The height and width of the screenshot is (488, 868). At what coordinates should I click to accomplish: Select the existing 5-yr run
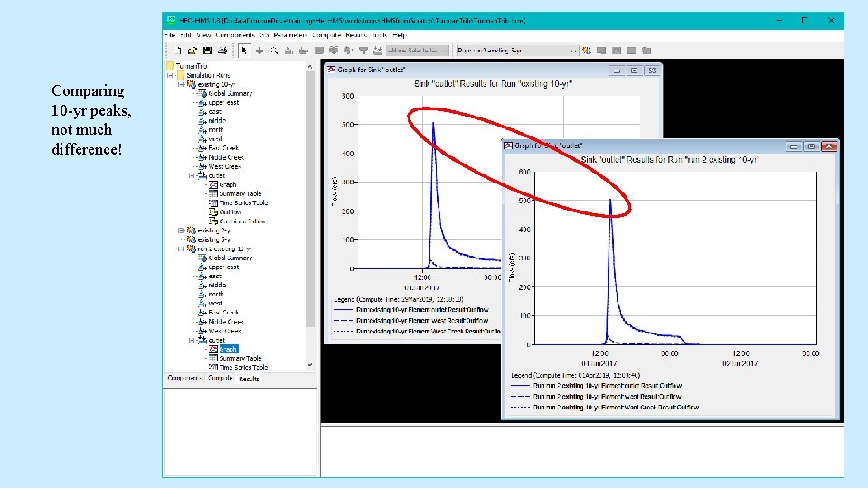(x=215, y=239)
